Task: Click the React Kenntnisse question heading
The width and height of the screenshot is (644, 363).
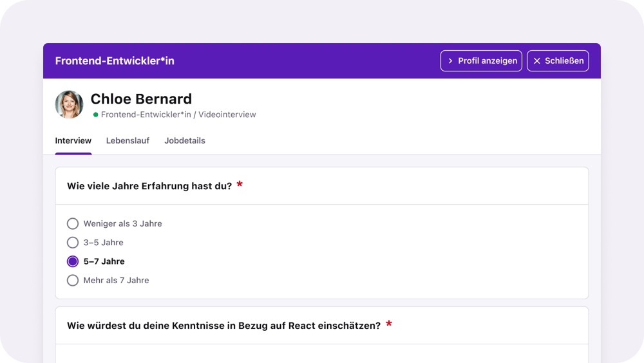Action: tap(223, 326)
